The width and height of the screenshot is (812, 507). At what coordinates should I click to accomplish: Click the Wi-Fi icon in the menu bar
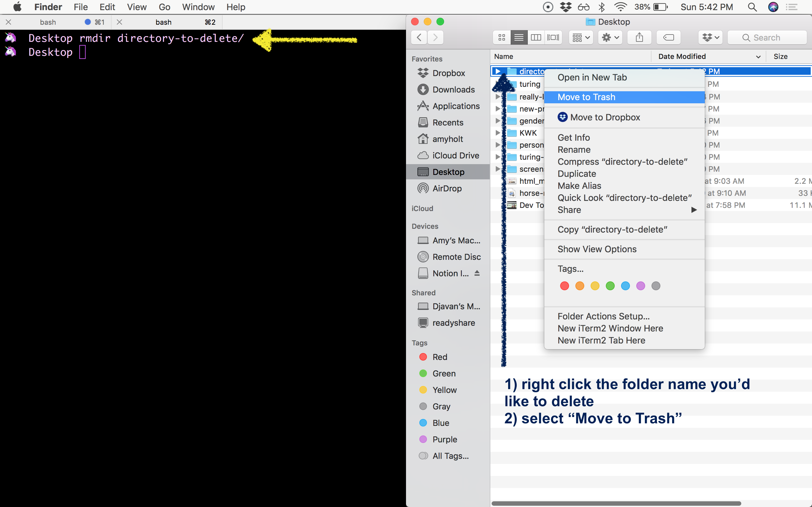(621, 7)
